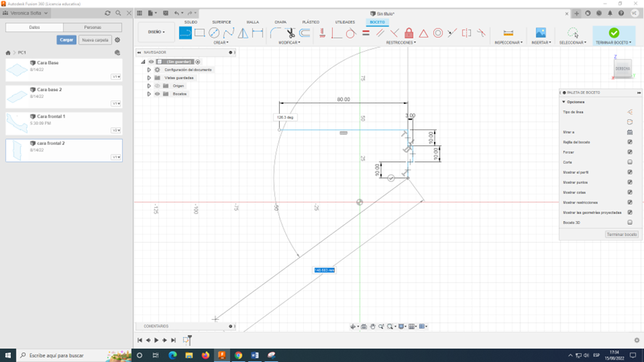644x362 pixels.
Task: Click the timeline marker at the sketch feature
Action: coord(188,340)
